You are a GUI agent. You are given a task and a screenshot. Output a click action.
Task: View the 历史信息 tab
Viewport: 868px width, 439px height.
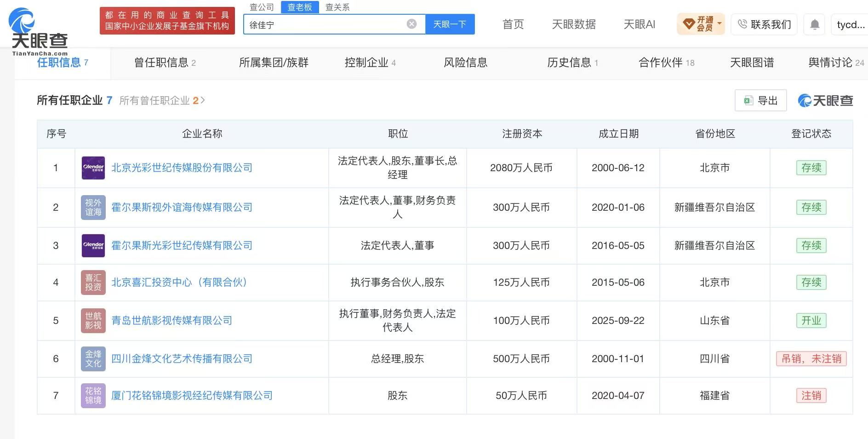[572, 63]
